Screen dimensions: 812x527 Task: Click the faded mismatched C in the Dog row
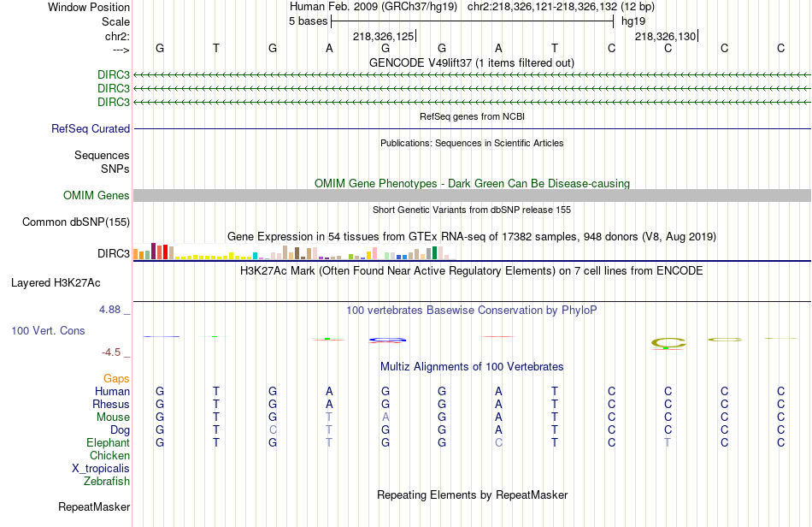tap(273, 430)
